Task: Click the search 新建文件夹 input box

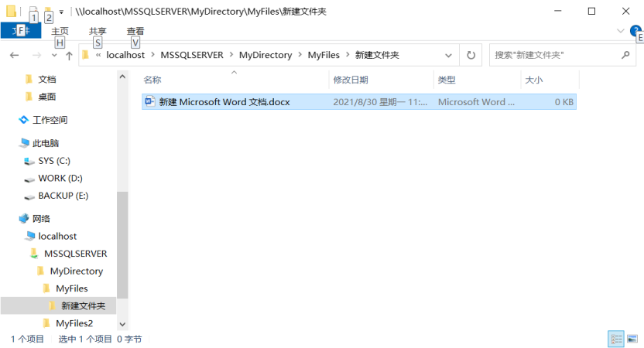Action: pos(553,56)
